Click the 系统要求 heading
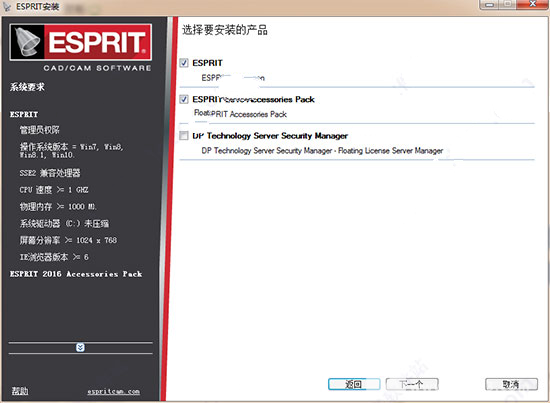The width and height of the screenshot is (550, 403). pyautogui.click(x=27, y=87)
